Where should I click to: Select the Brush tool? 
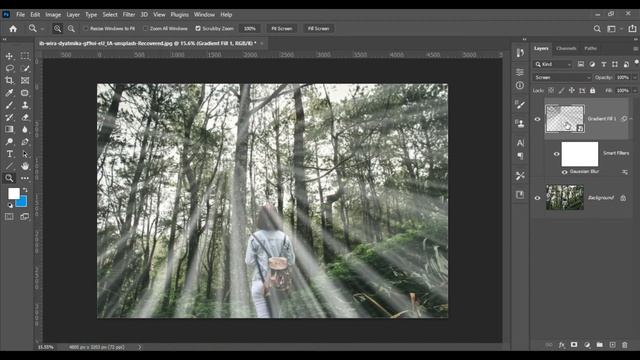(9, 105)
